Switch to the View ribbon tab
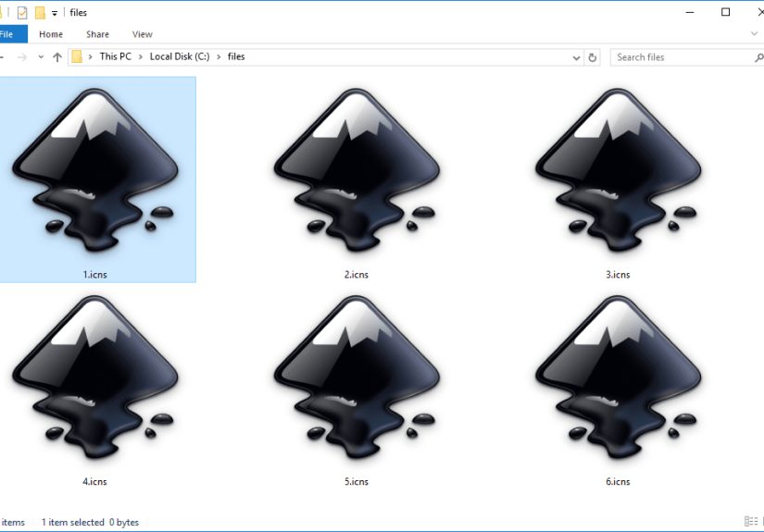 [x=143, y=34]
